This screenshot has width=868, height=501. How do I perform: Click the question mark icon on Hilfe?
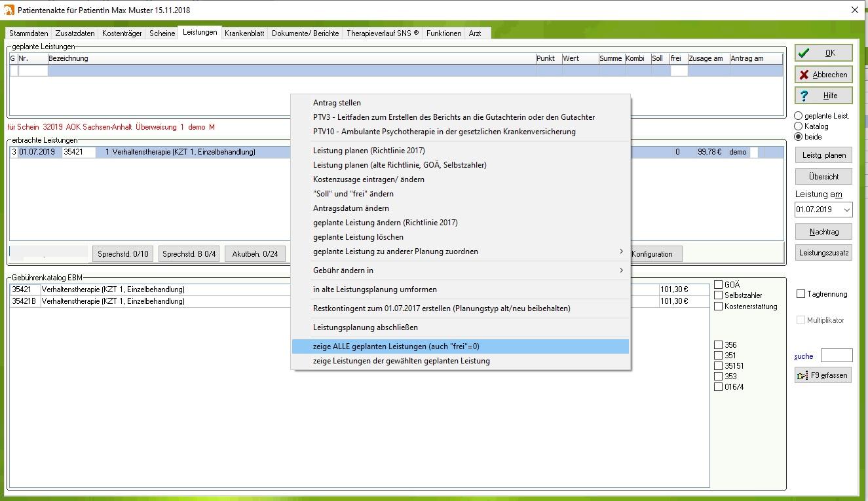point(804,96)
